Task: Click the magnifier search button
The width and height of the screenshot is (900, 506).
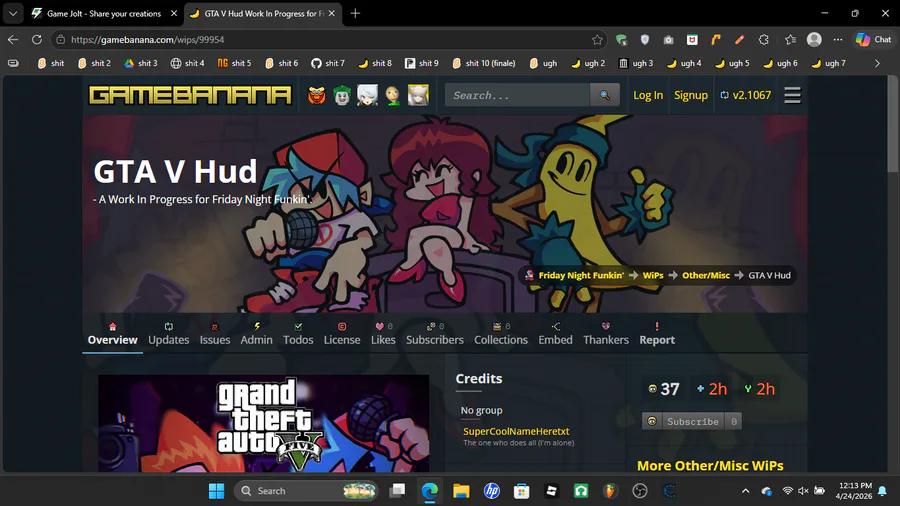Action: click(x=604, y=95)
